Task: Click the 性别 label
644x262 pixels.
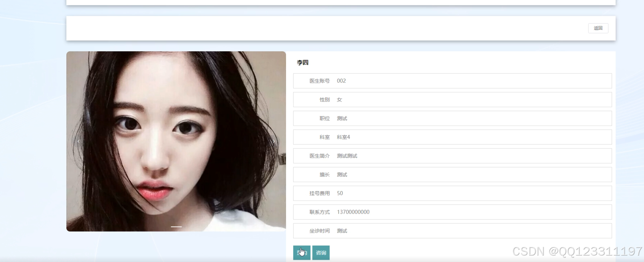Action: (x=325, y=100)
